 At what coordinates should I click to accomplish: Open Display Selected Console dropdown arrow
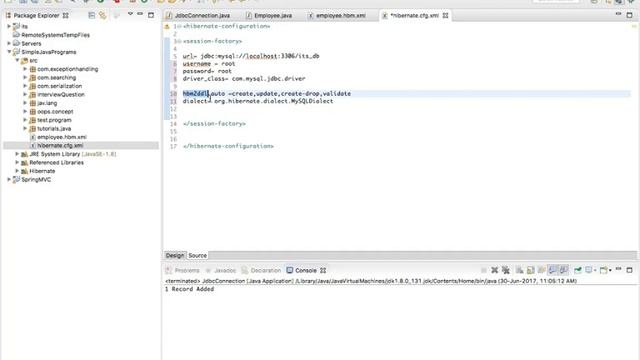(x=595, y=271)
